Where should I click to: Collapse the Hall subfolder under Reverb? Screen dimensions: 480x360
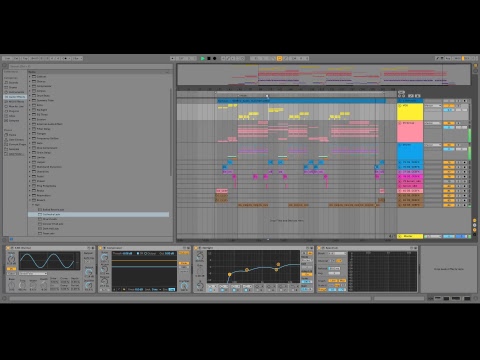click(33, 205)
